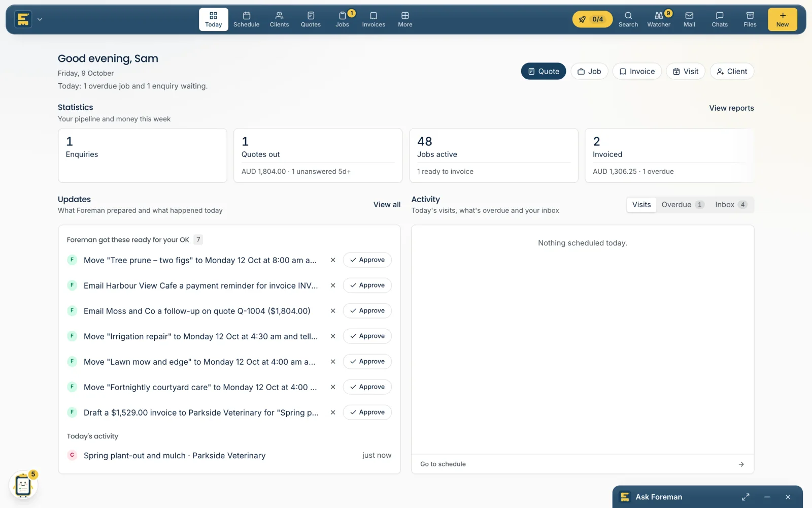Open the Watcher binoculars icon

tap(659, 19)
